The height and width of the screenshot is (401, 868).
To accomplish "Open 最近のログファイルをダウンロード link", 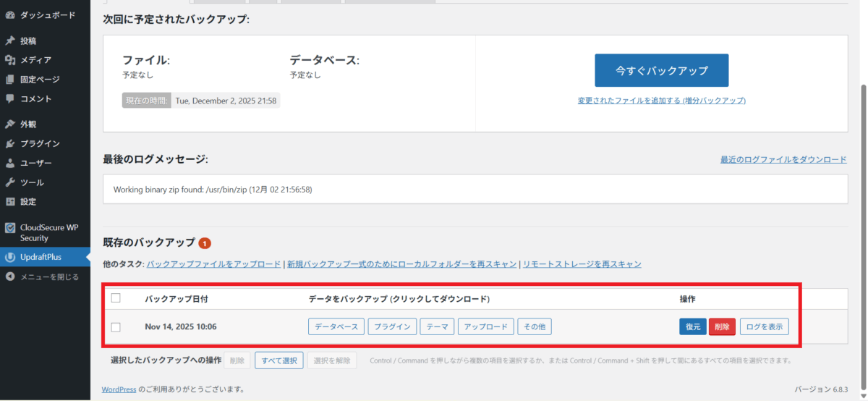I will [783, 159].
